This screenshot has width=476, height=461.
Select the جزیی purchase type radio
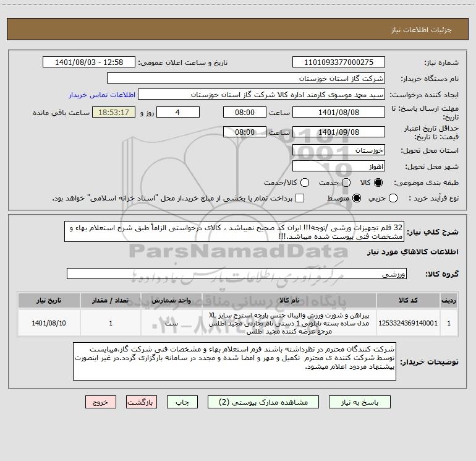tap(393, 198)
